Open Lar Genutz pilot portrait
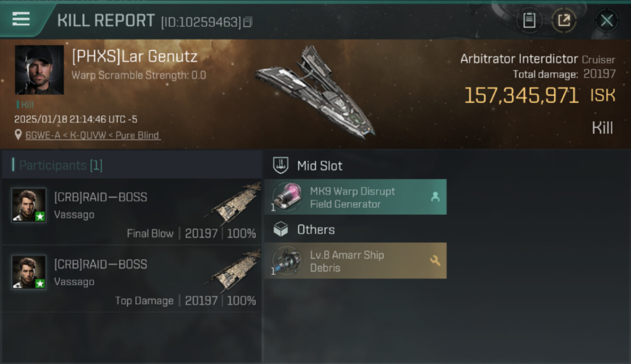 39,70
